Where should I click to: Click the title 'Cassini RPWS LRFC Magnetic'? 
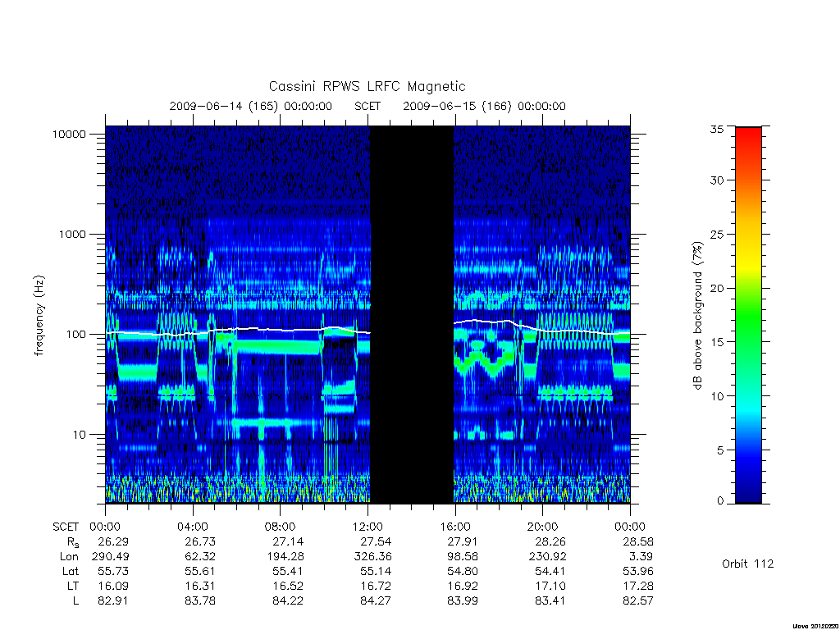(x=367, y=86)
